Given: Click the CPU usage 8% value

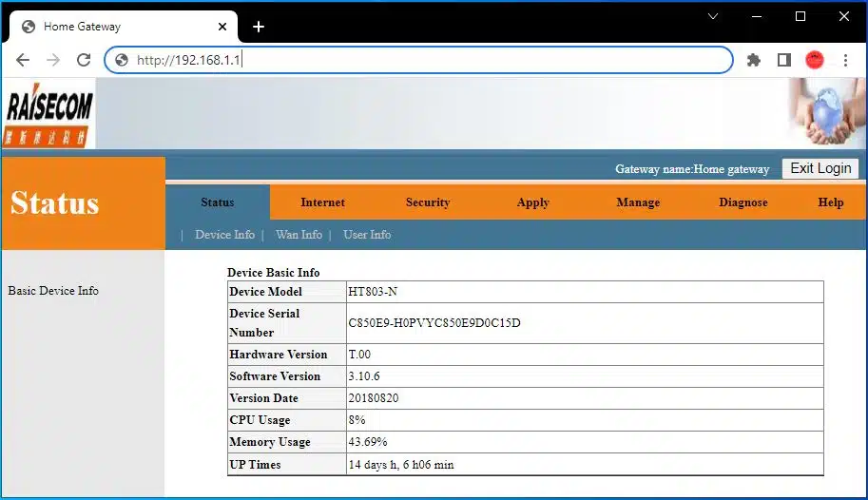Looking at the screenshot, I should [357, 420].
